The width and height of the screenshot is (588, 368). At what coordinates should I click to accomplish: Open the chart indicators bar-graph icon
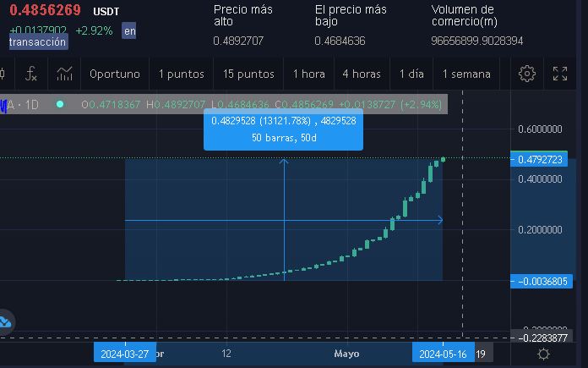pos(64,74)
